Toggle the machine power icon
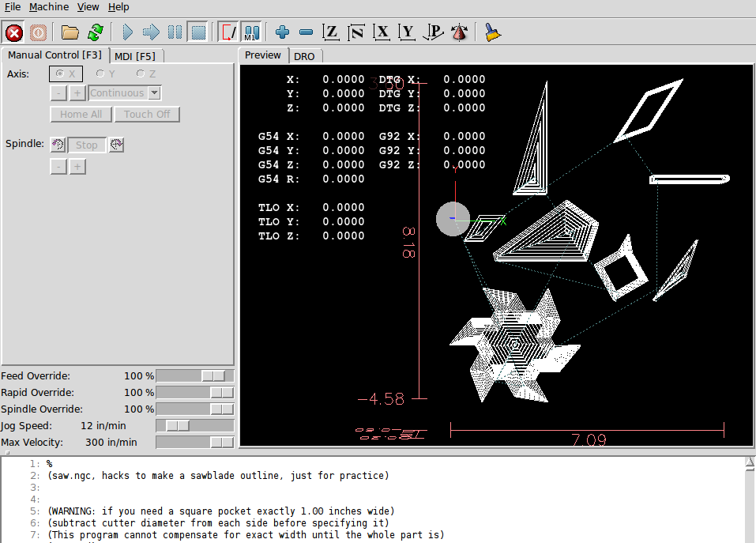The width and height of the screenshot is (756, 543). coord(38,32)
